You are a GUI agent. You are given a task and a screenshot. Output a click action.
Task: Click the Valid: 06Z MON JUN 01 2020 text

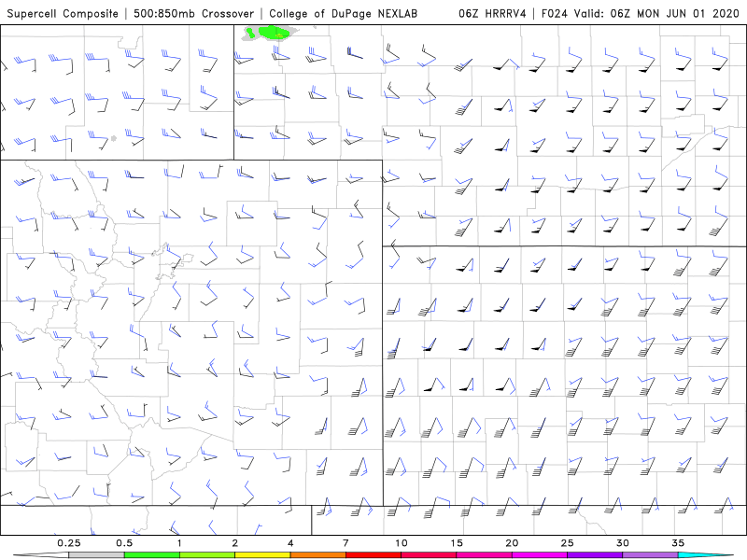click(656, 14)
